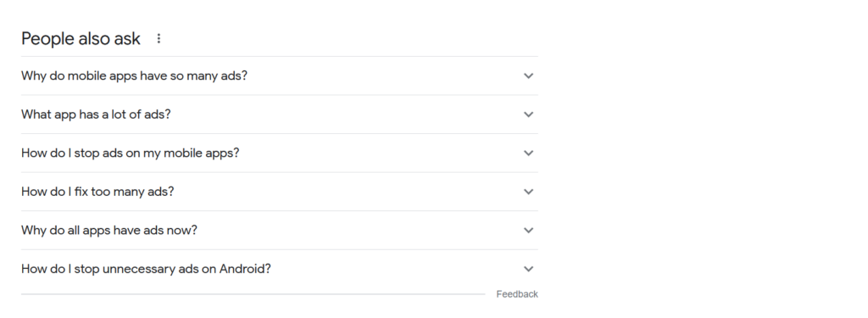Image resolution: width=868 pixels, height=318 pixels.
Task: Open the three-dot menu beside People also ask
Action: [x=159, y=38]
